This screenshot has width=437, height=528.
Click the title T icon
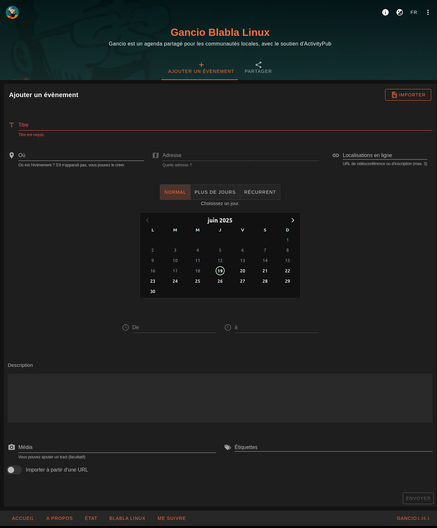[x=11, y=125]
